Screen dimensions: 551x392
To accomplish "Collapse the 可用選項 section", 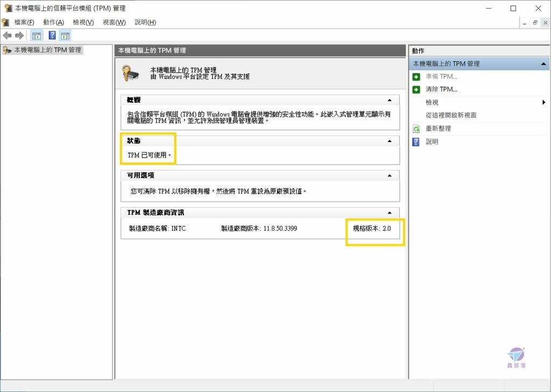I will pos(390,175).
